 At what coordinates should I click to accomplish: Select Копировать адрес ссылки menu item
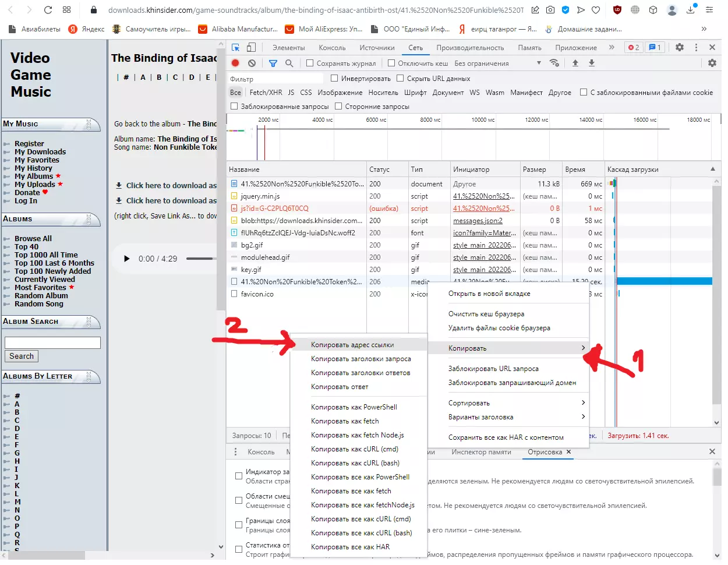coord(359,345)
